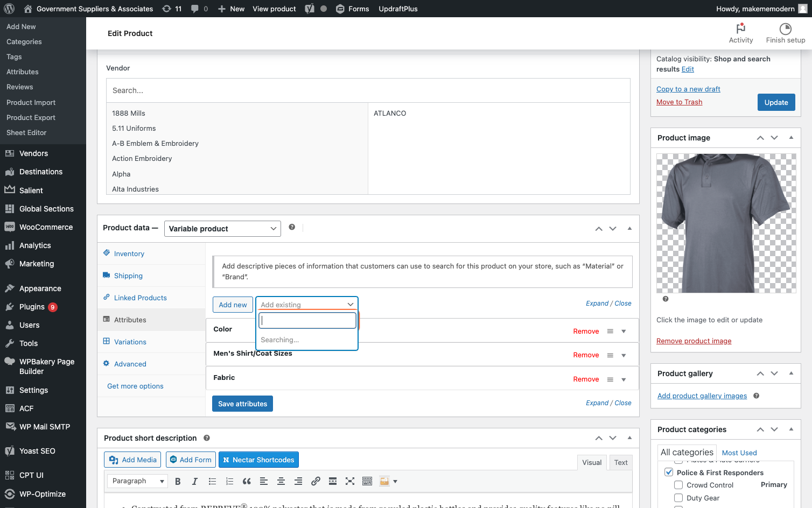812x508 pixels.
Task: Insert a bulleted list in editor
Action: click(212, 482)
